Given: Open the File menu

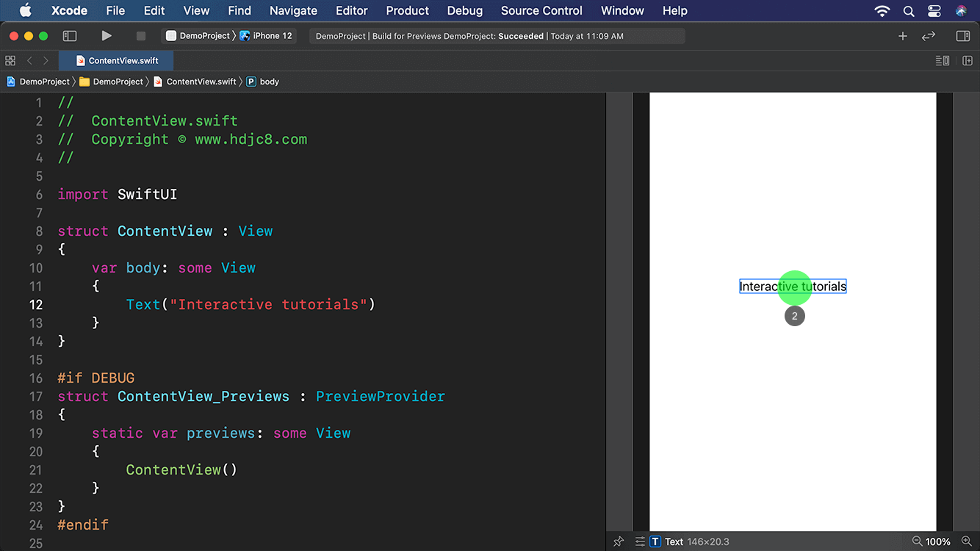Looking at the screenshot, I should [115, 10].
